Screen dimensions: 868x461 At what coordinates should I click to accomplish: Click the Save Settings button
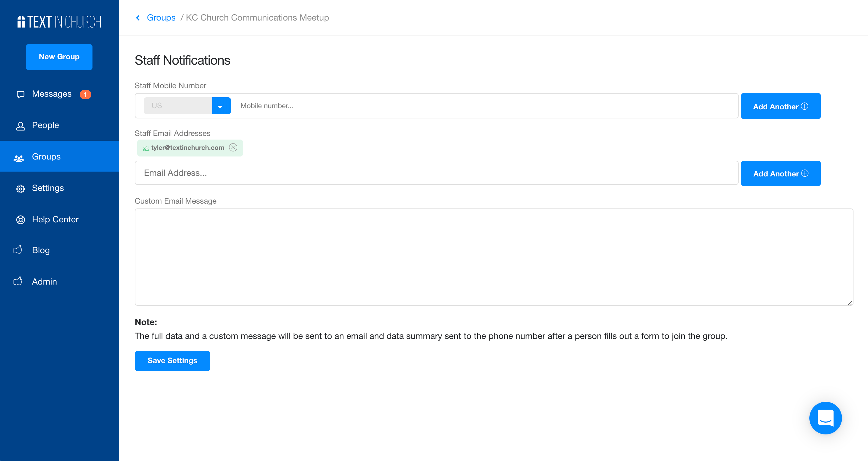click(173, 361)
